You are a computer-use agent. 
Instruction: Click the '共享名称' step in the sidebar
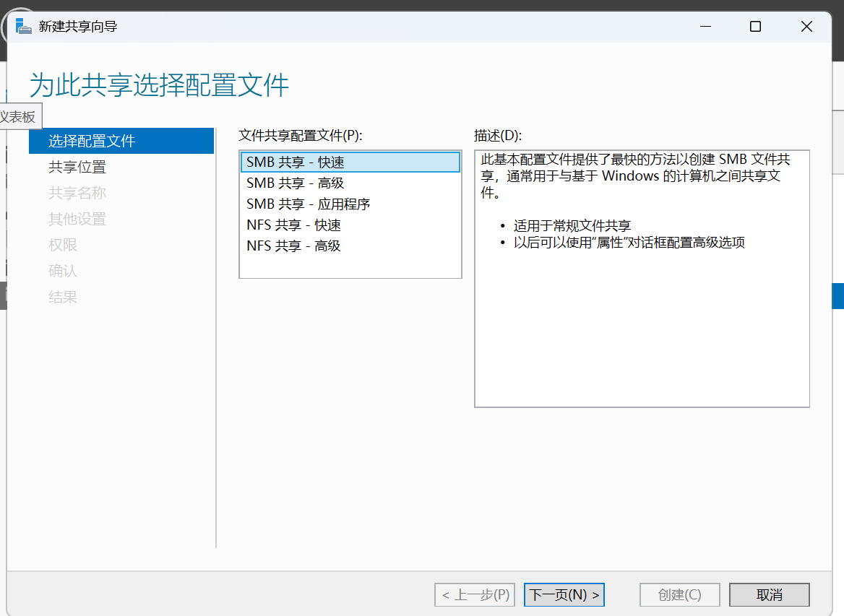point(77,194)
